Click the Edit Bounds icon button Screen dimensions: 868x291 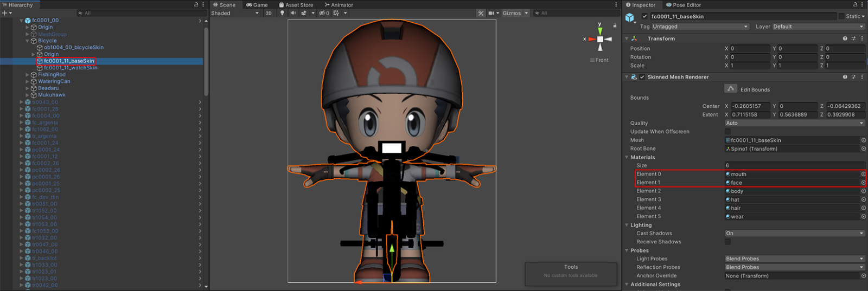[731, 89]
